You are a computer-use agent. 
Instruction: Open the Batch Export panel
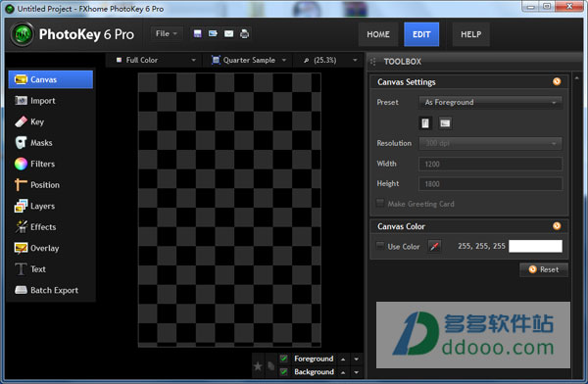pyautogui.click(x=51, y=290)
